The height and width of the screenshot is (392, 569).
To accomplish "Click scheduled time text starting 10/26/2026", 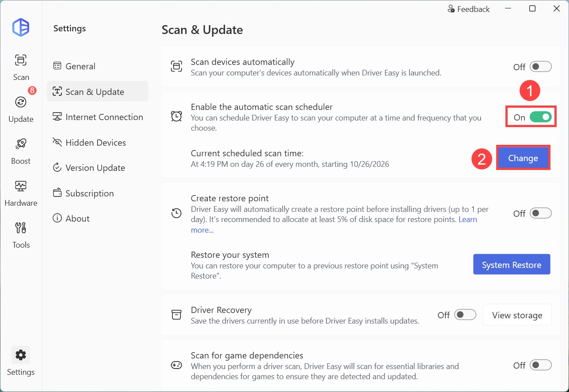I will coord(290,164).
